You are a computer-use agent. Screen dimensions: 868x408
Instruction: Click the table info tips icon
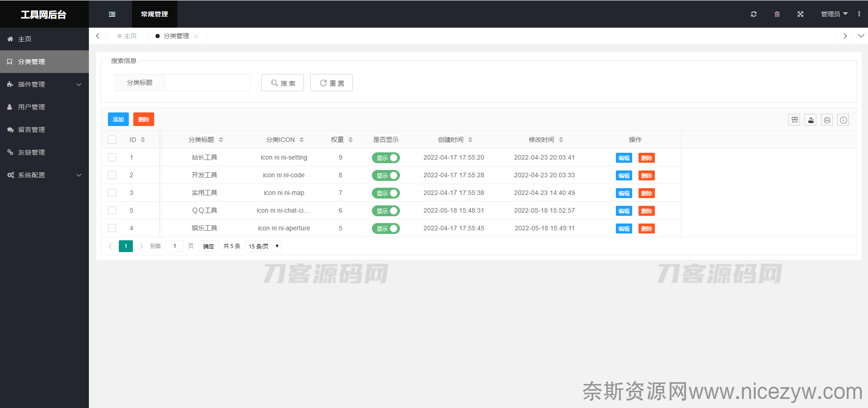point(843,120)
